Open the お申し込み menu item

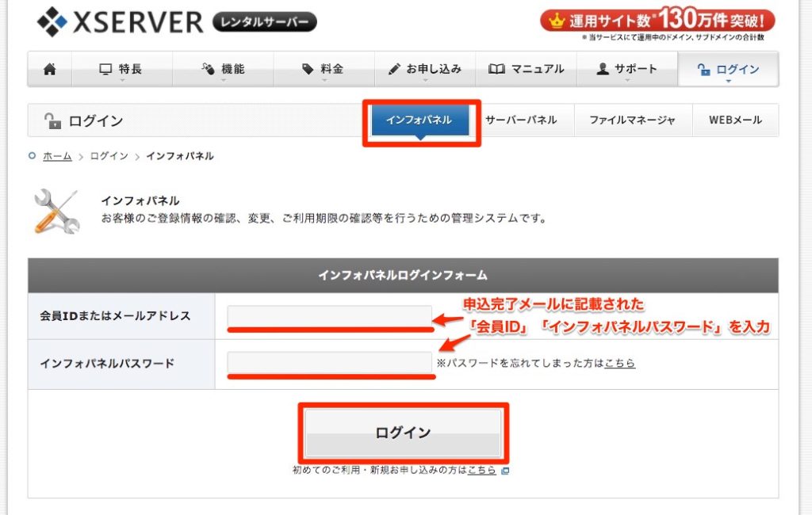point(425,69)
